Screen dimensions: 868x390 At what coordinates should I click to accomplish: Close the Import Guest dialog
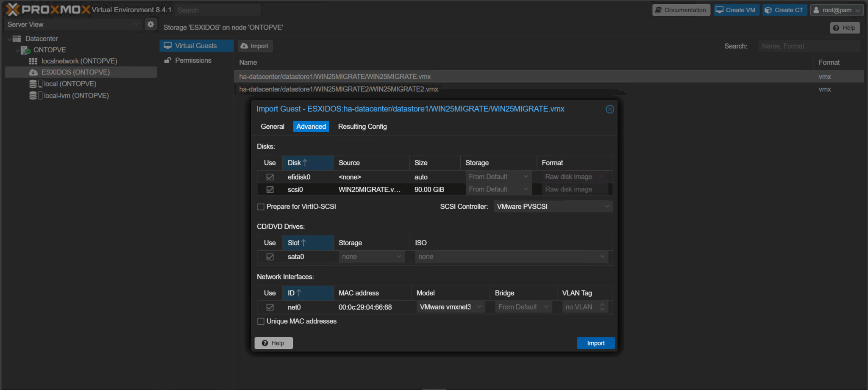[x=610, y=109]
